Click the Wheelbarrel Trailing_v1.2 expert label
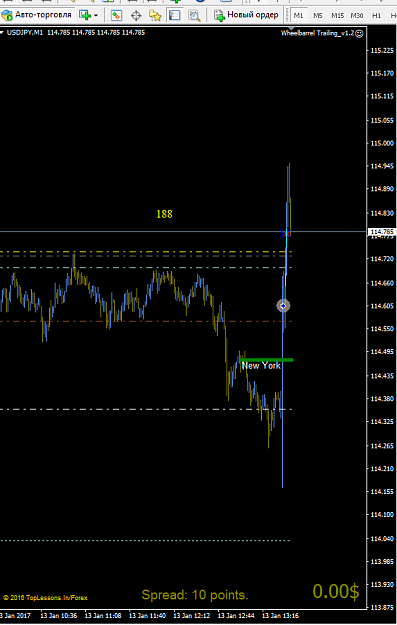 click(x=317, y=33)
